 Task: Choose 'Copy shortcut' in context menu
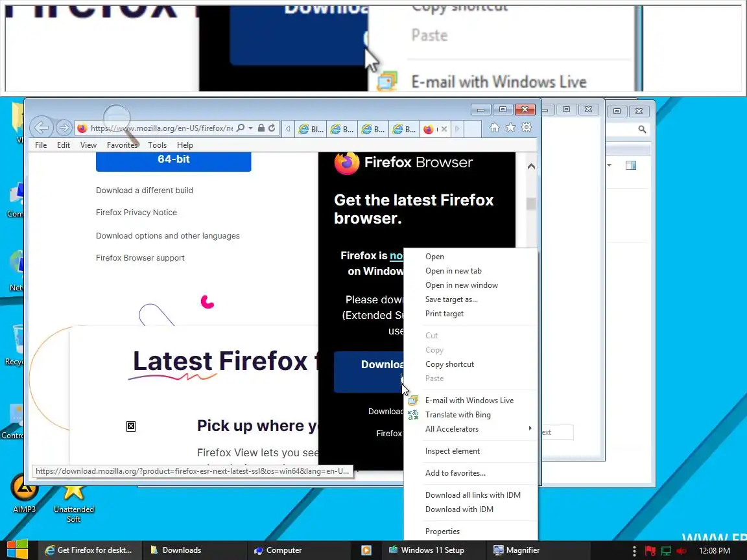471,364
